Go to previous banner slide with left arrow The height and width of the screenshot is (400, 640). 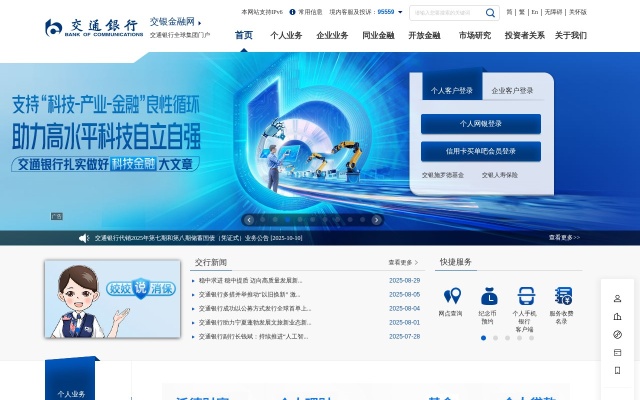pos(249,220)
